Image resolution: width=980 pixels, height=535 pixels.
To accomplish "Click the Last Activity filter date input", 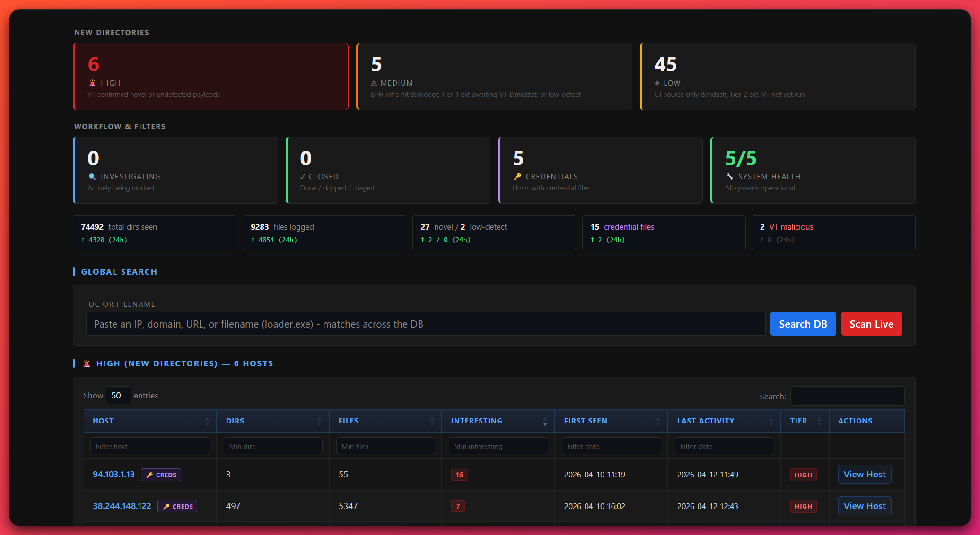I will 725,446.
